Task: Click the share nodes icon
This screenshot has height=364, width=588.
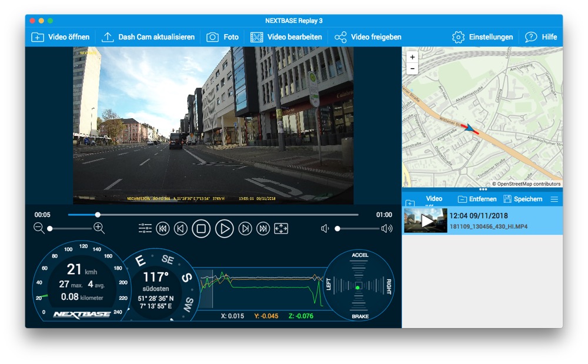Action: pos(340,37)
